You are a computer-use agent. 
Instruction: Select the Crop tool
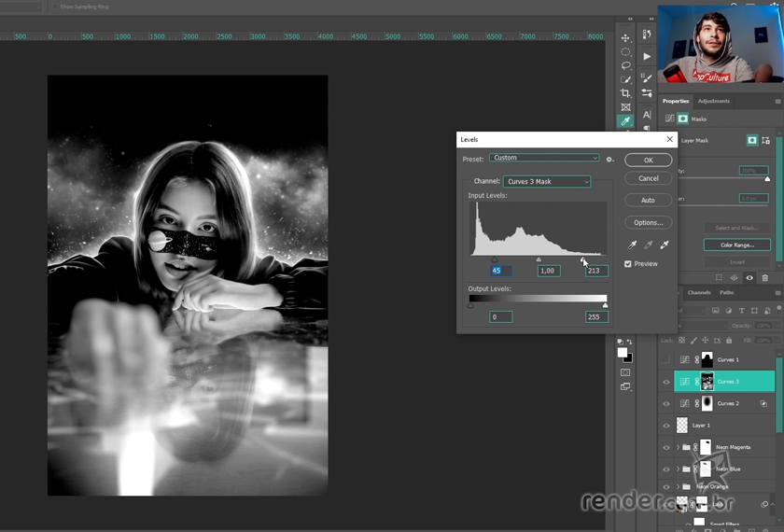(x=625, y=93)
